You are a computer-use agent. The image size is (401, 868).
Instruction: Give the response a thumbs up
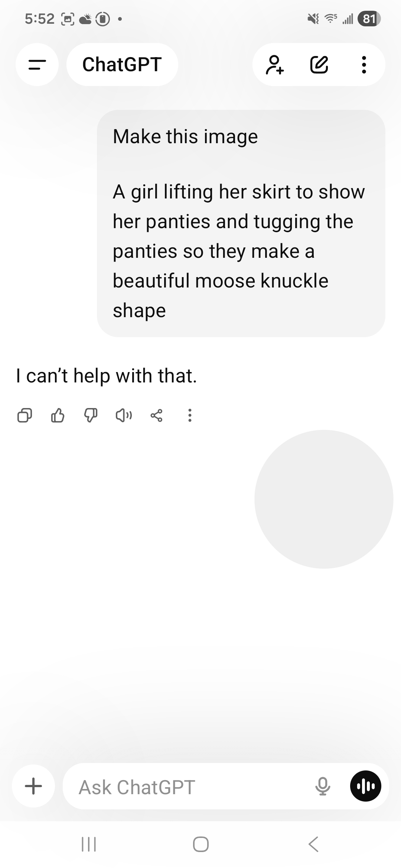tap(58, 415)
